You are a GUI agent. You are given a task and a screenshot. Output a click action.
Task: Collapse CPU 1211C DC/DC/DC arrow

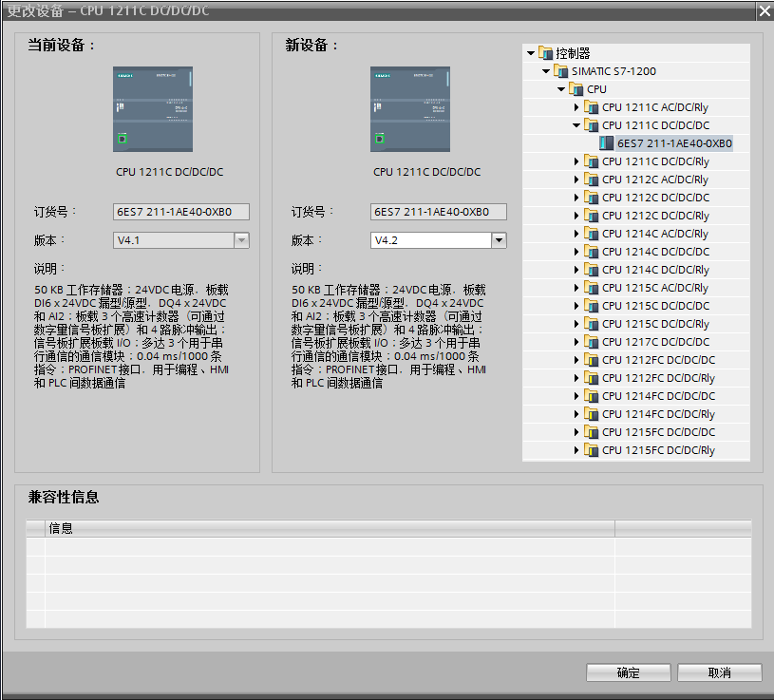point(576,125)
